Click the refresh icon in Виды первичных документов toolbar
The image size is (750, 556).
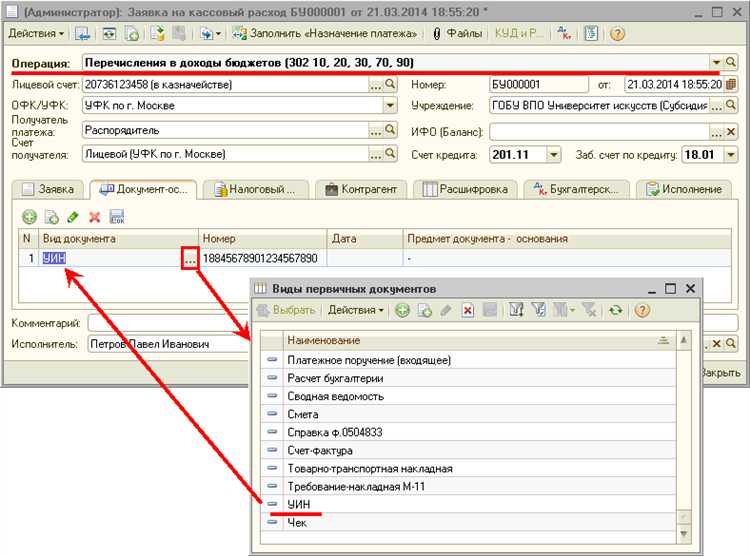pyautogui.click(x=615, y=311)
